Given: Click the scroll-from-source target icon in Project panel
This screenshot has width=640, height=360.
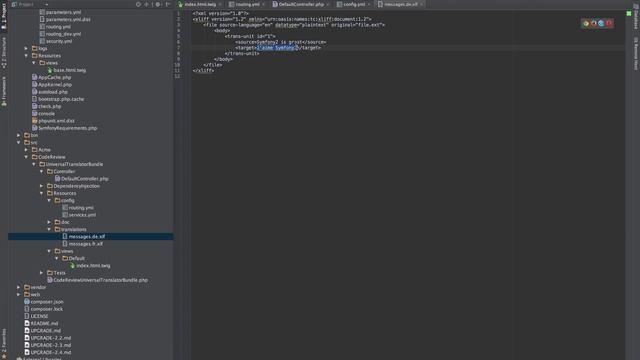Looking at the screenshot, I should 138,4.
